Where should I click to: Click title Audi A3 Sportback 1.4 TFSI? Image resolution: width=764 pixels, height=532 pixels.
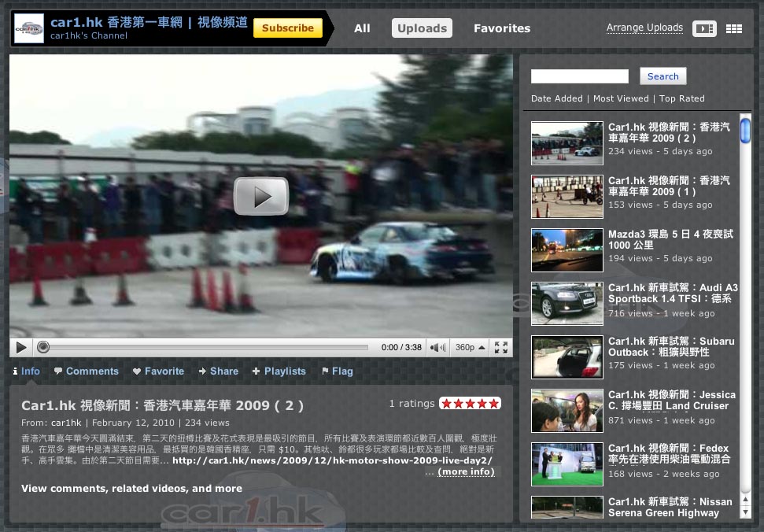pos(673,294)
